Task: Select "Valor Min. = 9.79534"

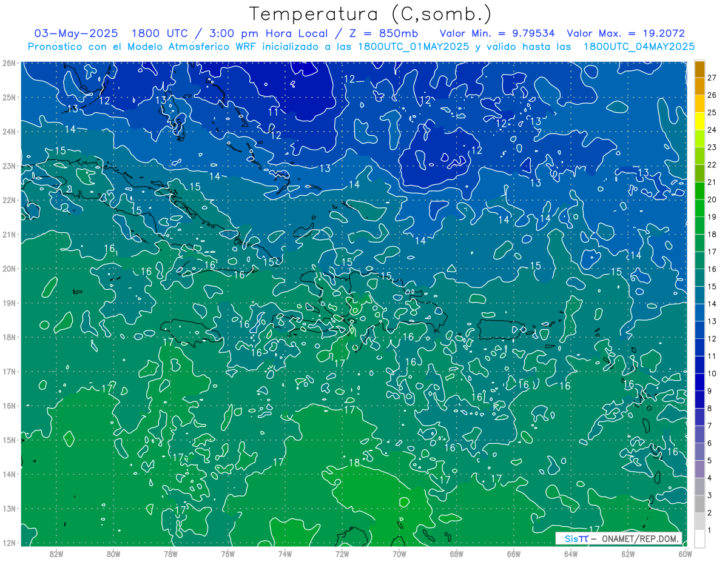Action: pyautogui.click(x=497, y=33)
